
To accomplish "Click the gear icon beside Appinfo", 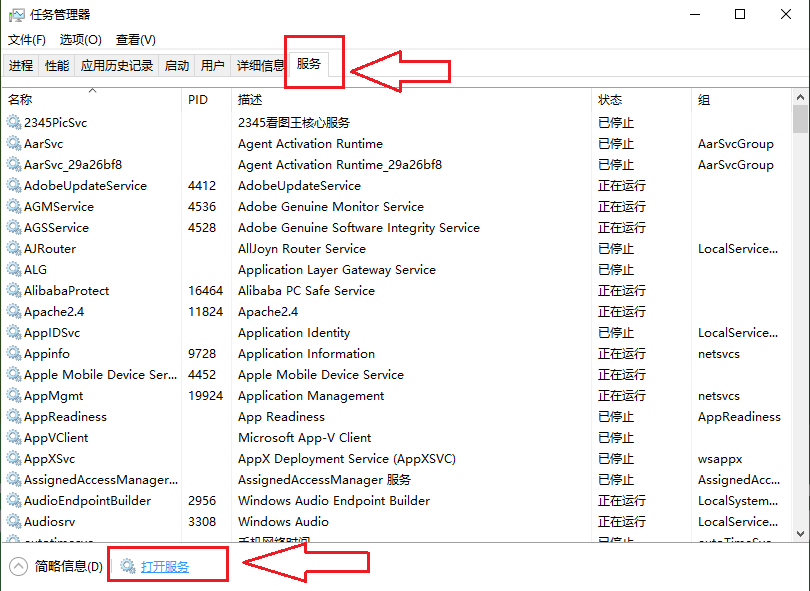I will coord(13,353).
